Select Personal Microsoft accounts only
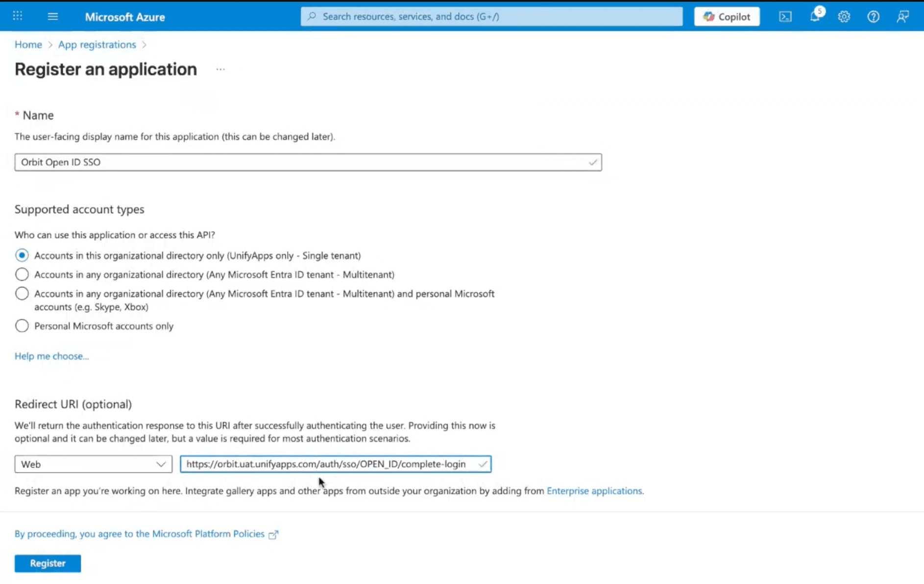Screen dimensions: 924x584 (x=22, y=326)
